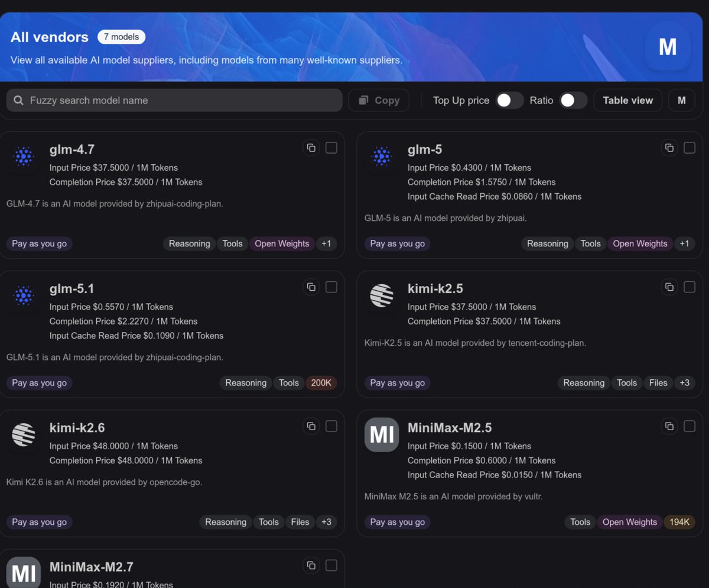Screen dimensions: 709x588
Task: Select the kimi-k2.6 checkbox
Action: tap(331, 426)
